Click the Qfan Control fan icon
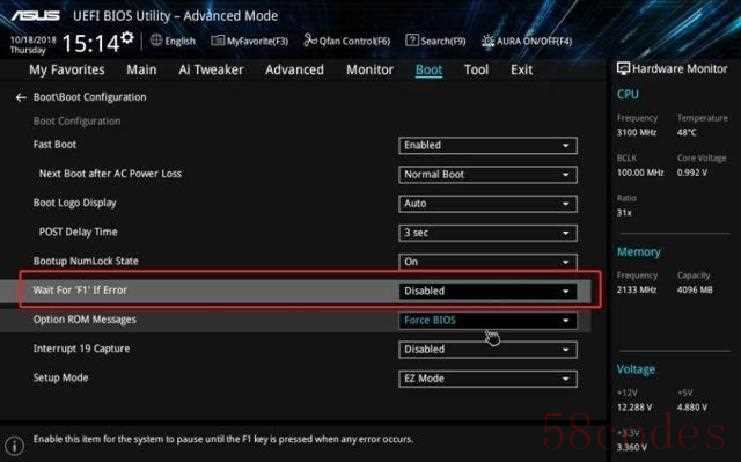The image size is (741, 462). (310, 40)
